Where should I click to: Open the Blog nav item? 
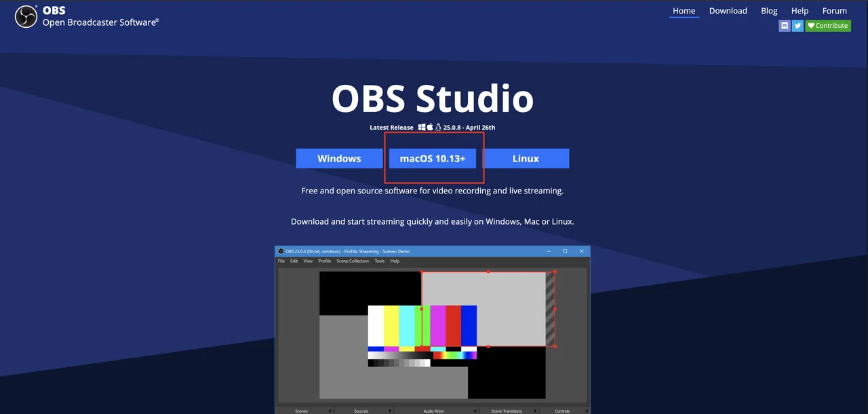coord(769,11)
